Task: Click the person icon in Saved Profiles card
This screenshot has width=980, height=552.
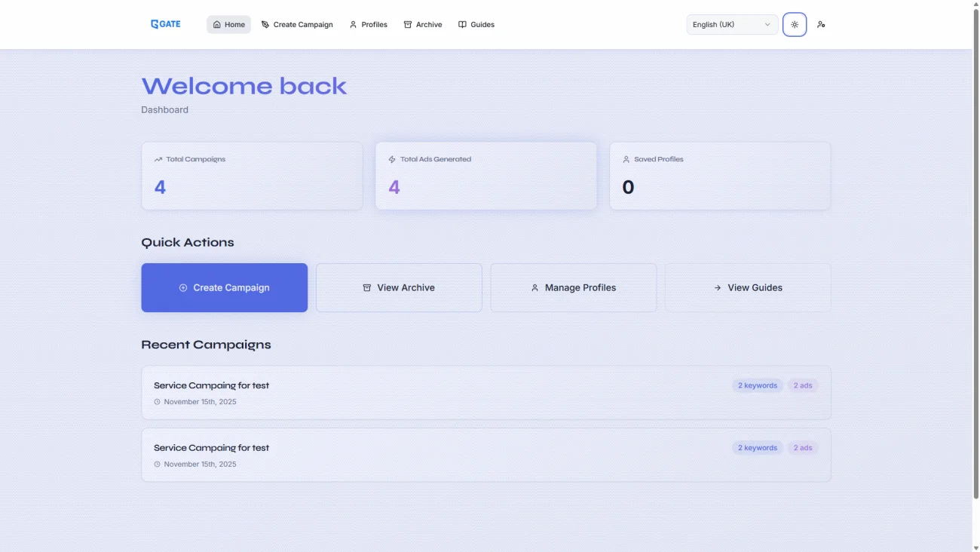Action: [626, 160]
